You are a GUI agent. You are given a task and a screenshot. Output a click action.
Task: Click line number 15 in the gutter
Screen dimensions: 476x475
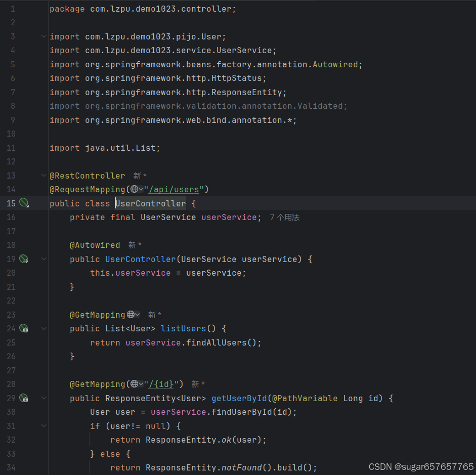click(x=11, y=203)
